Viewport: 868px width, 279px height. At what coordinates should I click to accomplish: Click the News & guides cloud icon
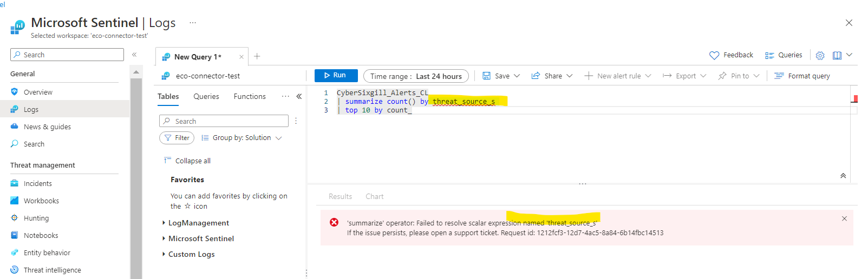pyautogui.click(x=15, y=127)
